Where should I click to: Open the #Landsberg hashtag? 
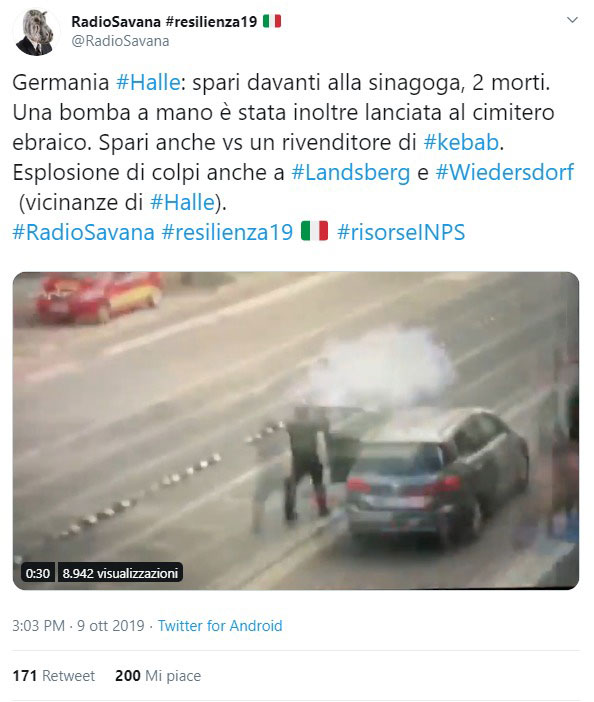[x=350, y=173]
